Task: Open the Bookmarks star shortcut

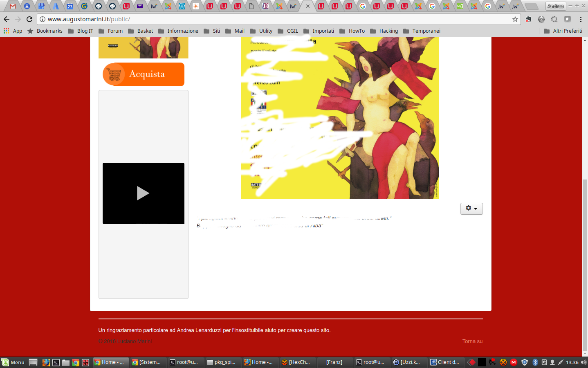Action: click(x=45, y=31)
